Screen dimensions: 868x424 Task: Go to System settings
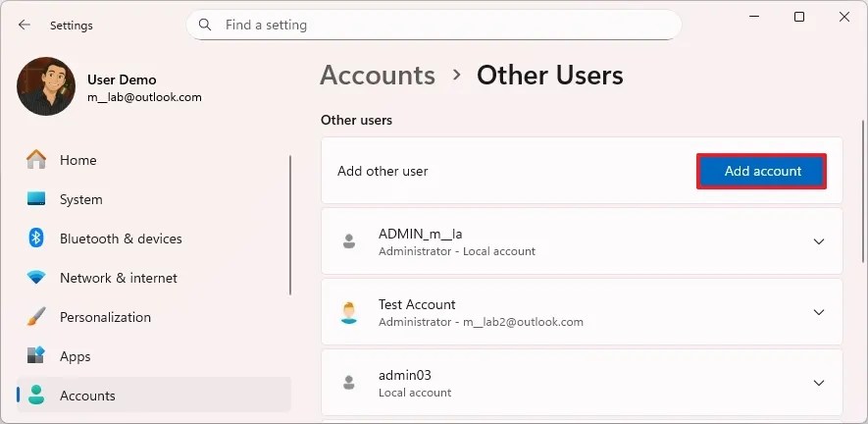point(154,199)
